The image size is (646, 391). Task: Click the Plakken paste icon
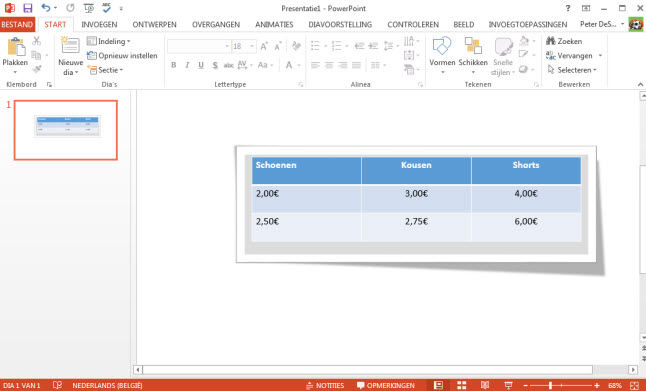click(x=16, y=47)
